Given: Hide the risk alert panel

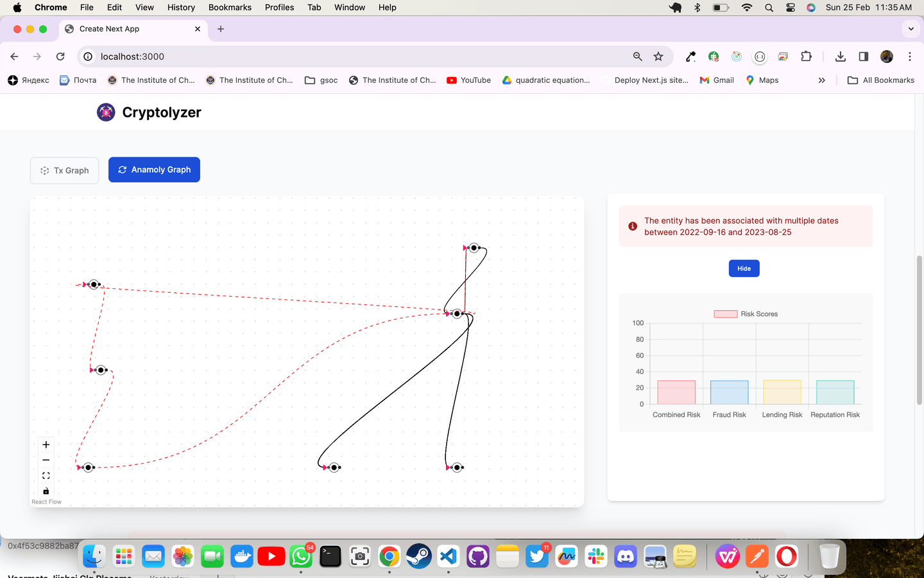Looking at the screenshot, I should [744, 268].
